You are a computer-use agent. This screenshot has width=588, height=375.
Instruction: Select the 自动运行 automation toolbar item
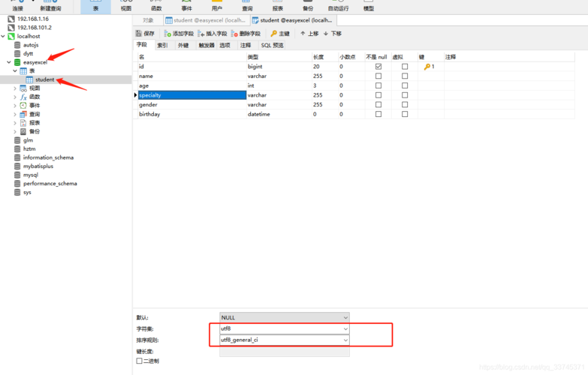[x=338, y=5]
